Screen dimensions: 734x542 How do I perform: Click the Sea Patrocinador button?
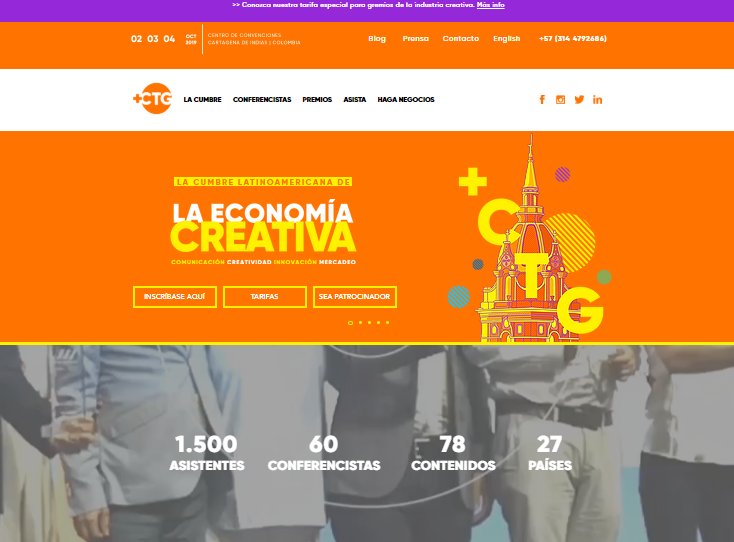(354, 297)
